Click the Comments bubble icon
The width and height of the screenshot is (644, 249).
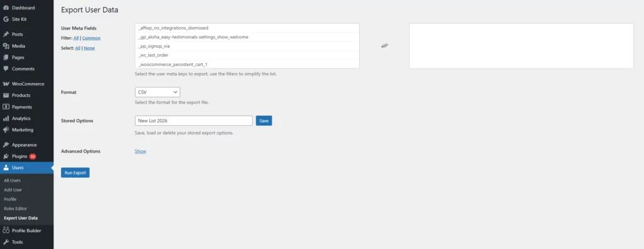pyautogui.click(x=6, y=69)
